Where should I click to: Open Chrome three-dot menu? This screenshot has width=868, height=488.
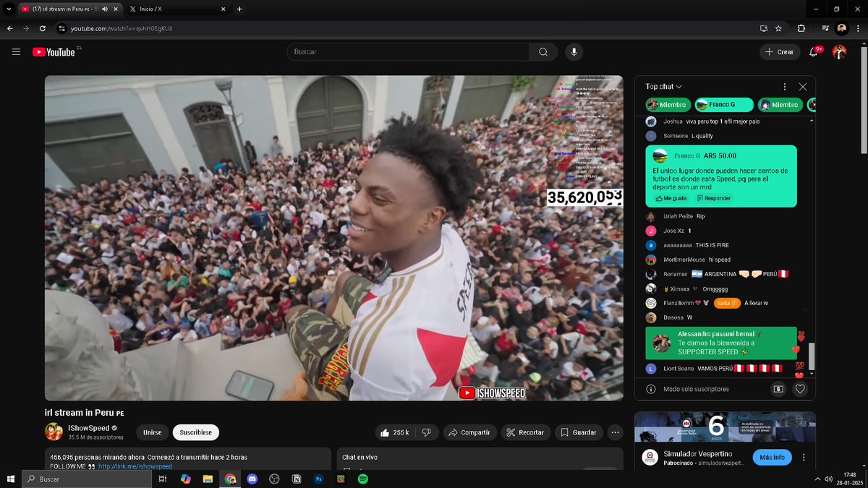pos(858,28)
